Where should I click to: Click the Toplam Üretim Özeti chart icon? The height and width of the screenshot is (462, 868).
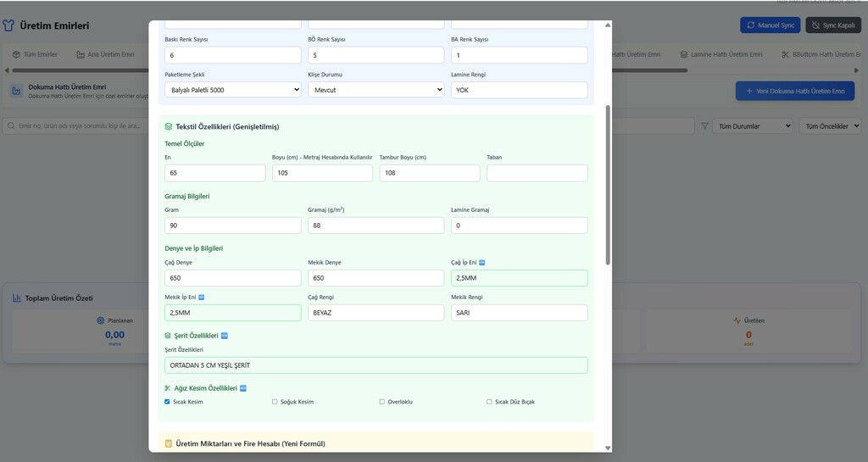tap(16, 298)
